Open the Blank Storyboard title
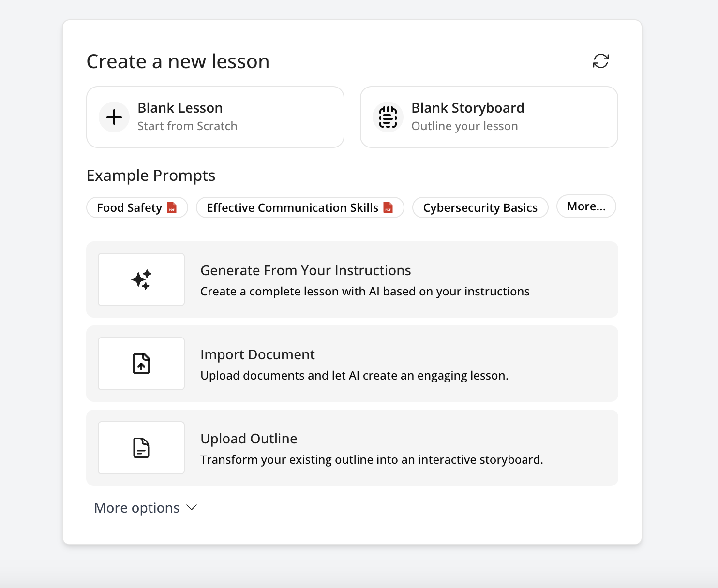The width and height of the screenshot is (718, 588). [x=467, y=108]
